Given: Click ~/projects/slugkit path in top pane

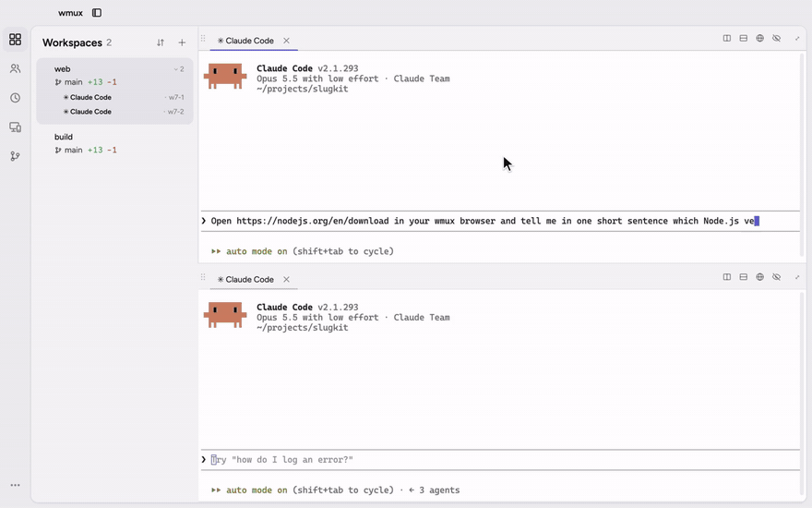Looking at the screenshot, I should point(303,90).
